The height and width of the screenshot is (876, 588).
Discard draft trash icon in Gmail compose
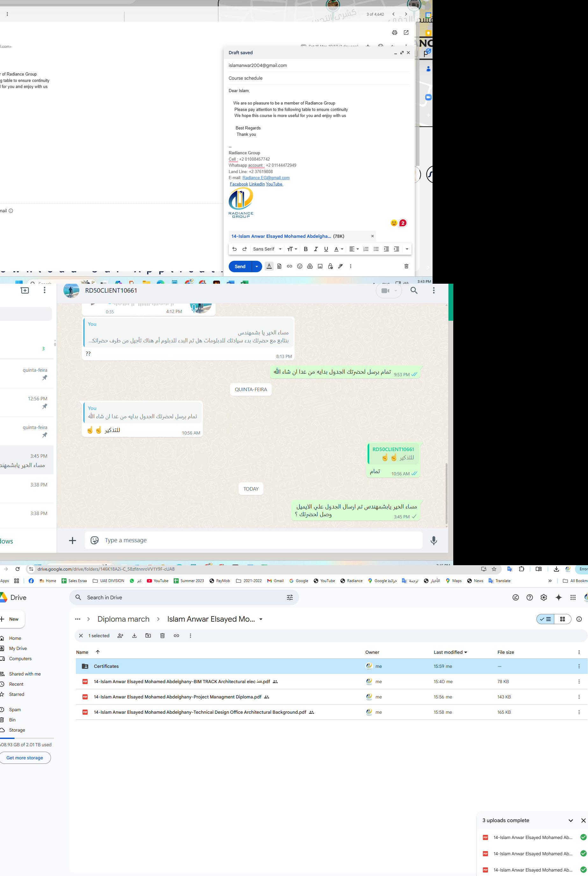[x=406, y=266]
